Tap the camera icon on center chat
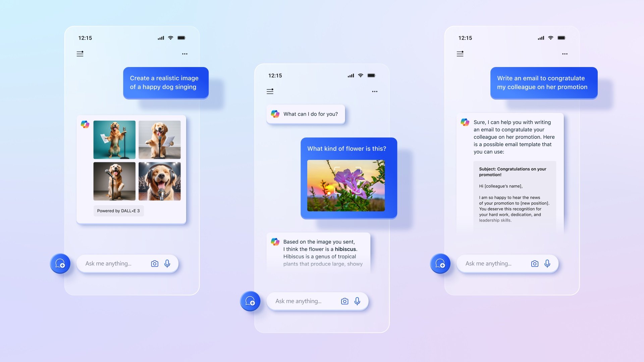 point(344,301)
